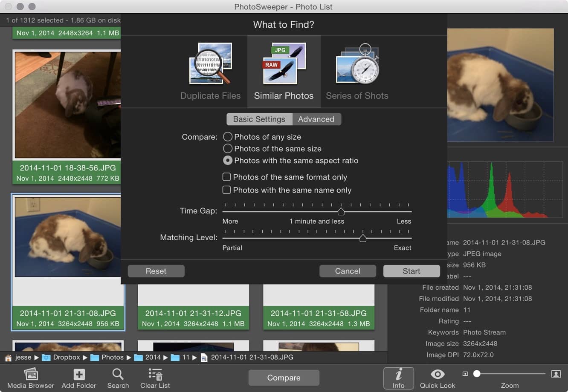The height and width of the screenshot is (392, 568).
Task: Click the Cancel button
Action: pos(348,271)
